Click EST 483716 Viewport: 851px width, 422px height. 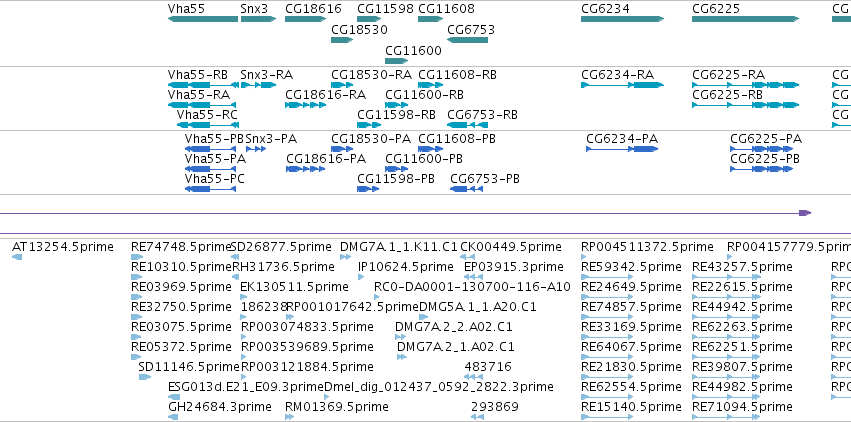tap(473, 377)
